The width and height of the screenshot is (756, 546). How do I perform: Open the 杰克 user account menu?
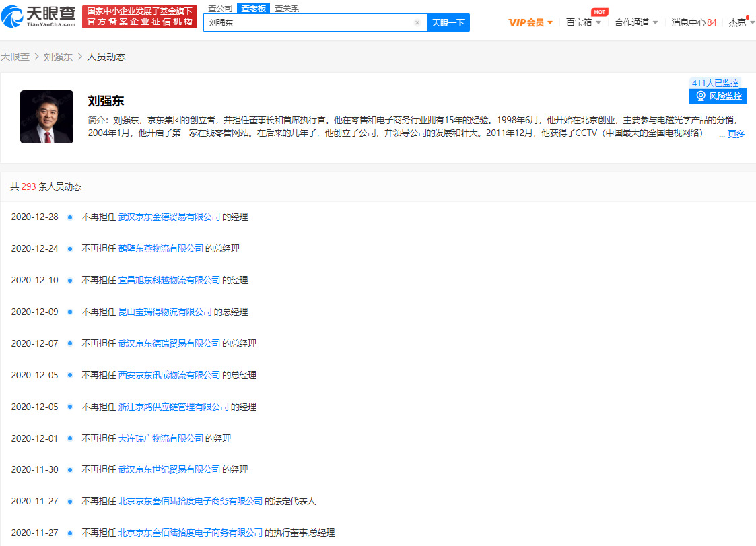point(741,23)
